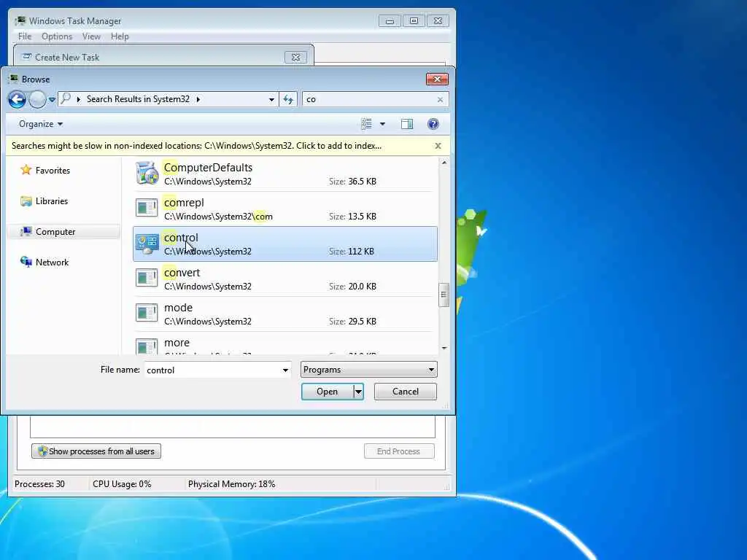Viewport: 747px width, 560px height.
Task: Click the Back arrow in Browse dialog
Action: [x=18, y=99]
